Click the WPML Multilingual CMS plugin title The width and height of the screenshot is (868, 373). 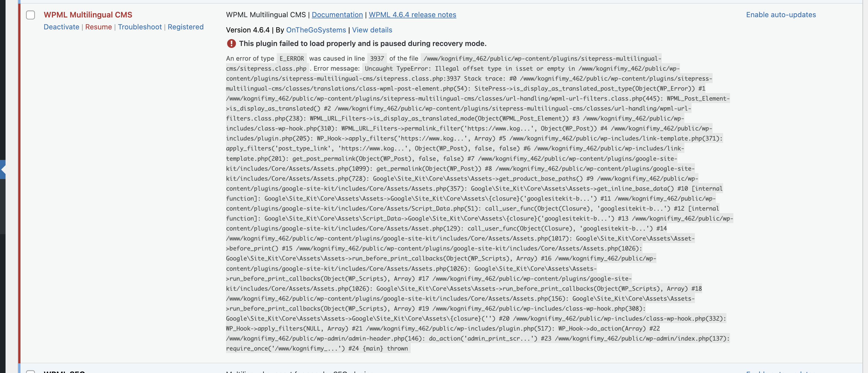88,15
